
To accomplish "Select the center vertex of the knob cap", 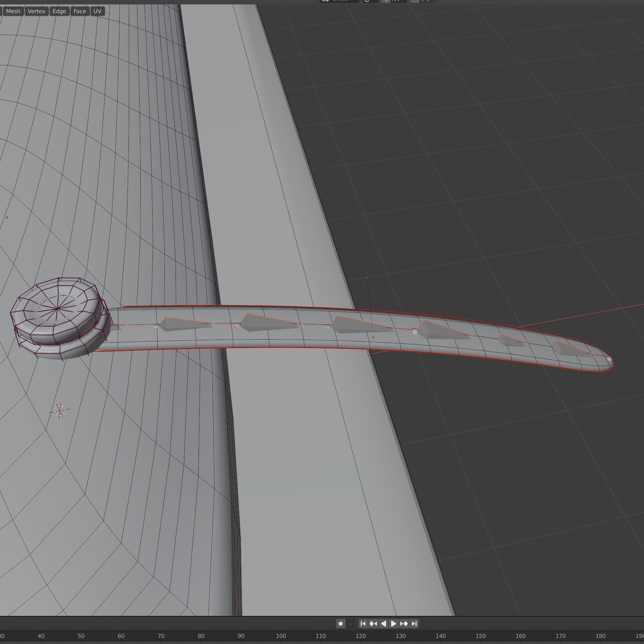I will click(57, 308).
